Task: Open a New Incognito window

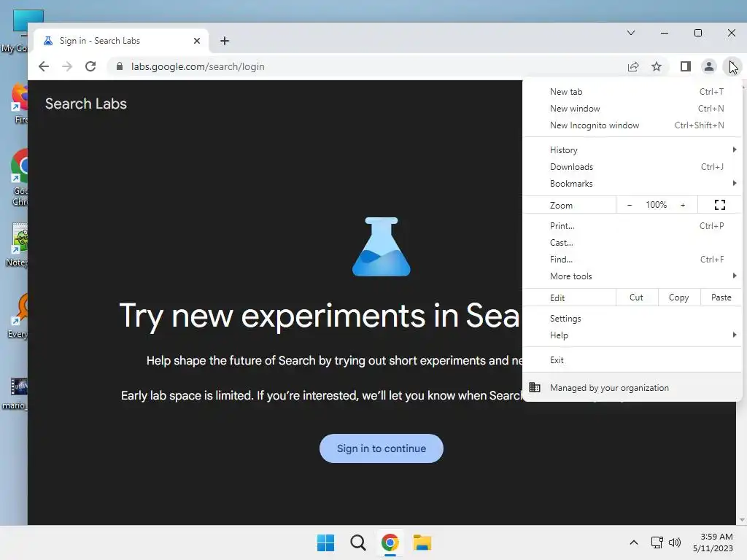Action: [632, 125]
